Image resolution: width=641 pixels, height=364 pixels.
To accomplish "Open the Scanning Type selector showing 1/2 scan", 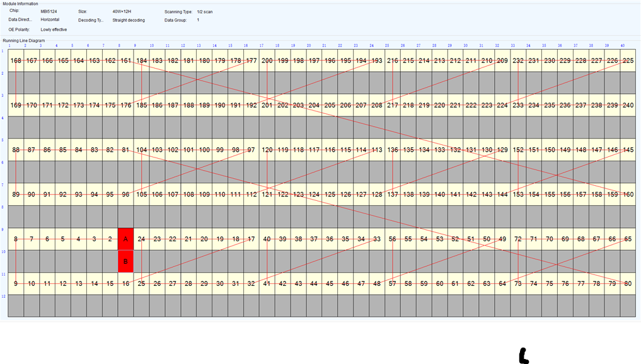I will (205, 11).
